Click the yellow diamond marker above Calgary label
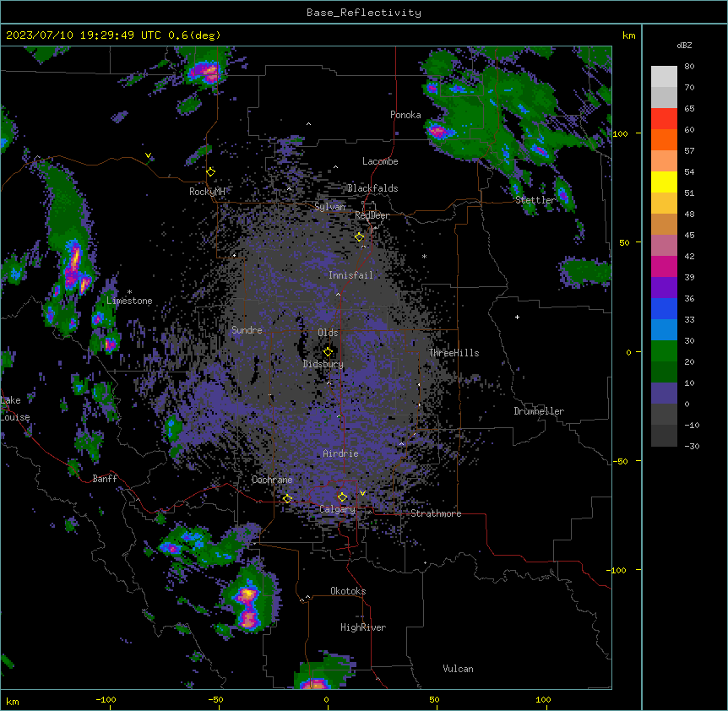The image size is (728, 711). [342, 497]
